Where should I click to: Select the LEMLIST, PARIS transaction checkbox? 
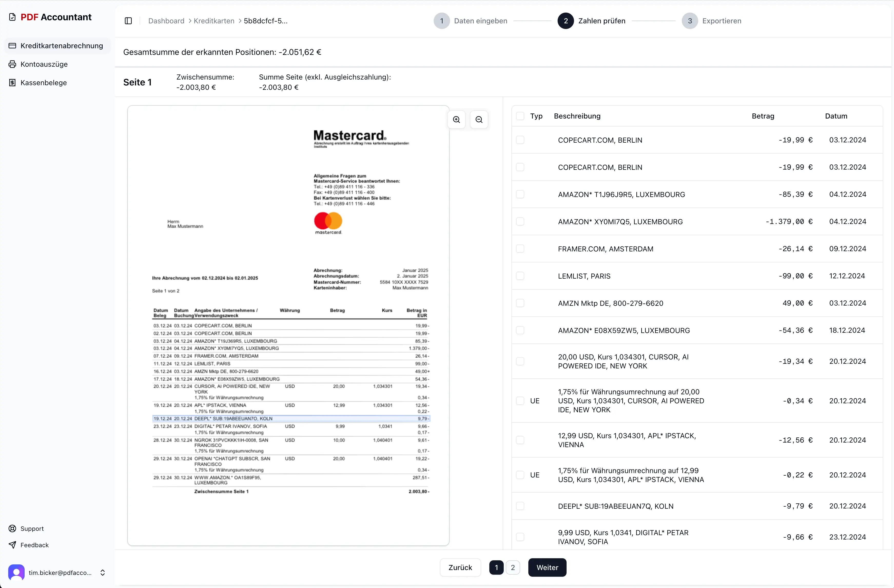pyautogui.click(x=520, y=276)
